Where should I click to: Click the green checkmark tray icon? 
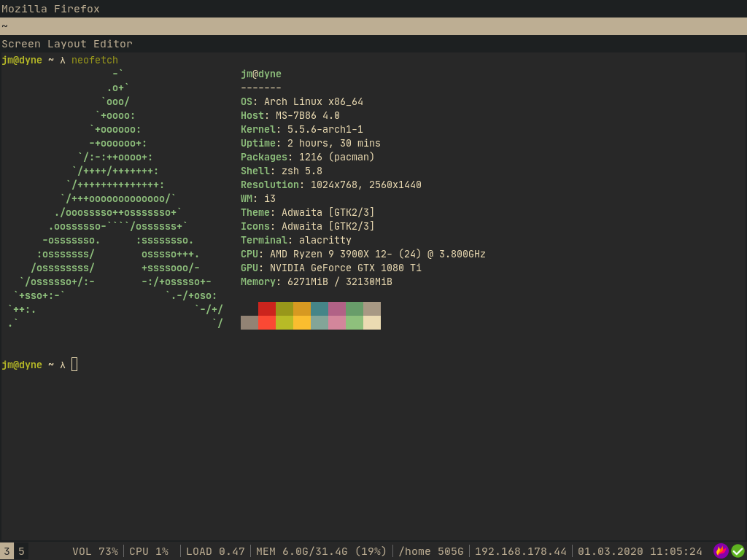click(738, 551)
